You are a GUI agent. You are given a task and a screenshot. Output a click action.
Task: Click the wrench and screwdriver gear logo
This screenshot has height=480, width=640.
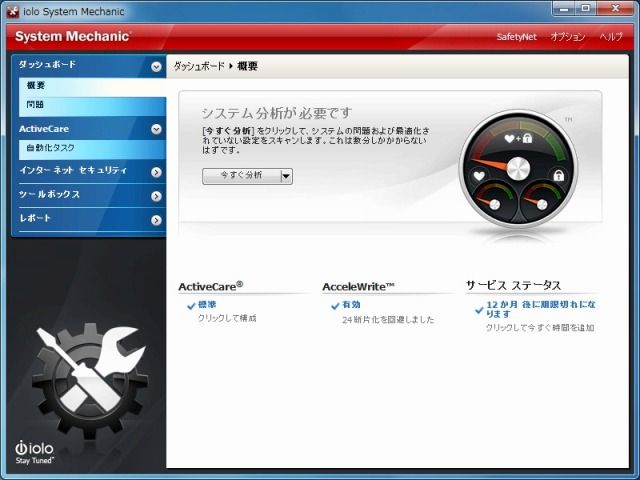[x=89, y=382]
